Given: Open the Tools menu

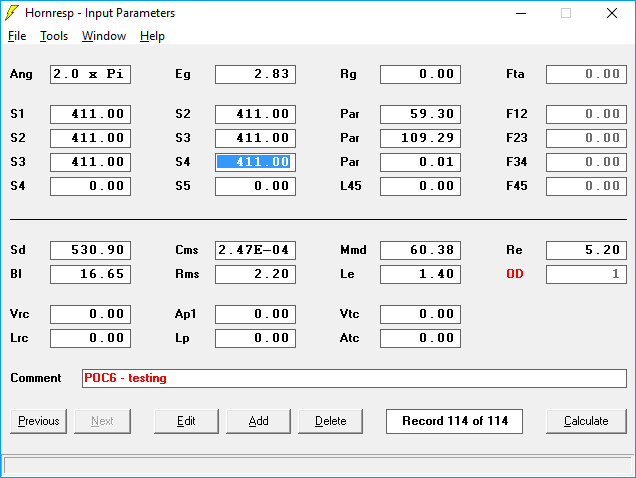Looking at the screenshot, I should pos(54,36).
